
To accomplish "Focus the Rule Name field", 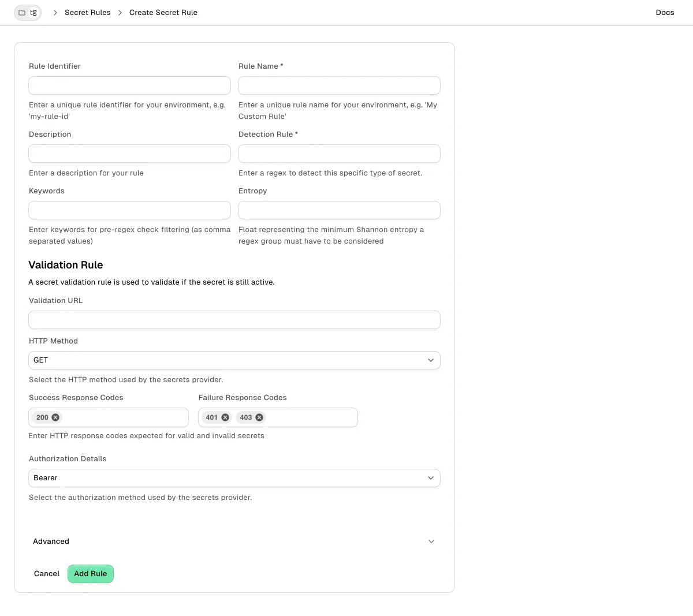I will (340, 85).
